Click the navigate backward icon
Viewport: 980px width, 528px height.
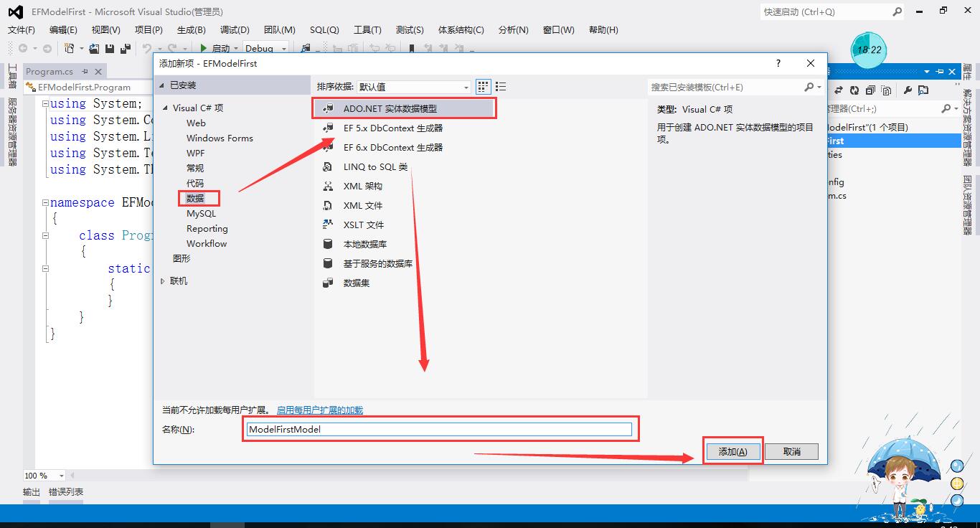pos(23,48)
